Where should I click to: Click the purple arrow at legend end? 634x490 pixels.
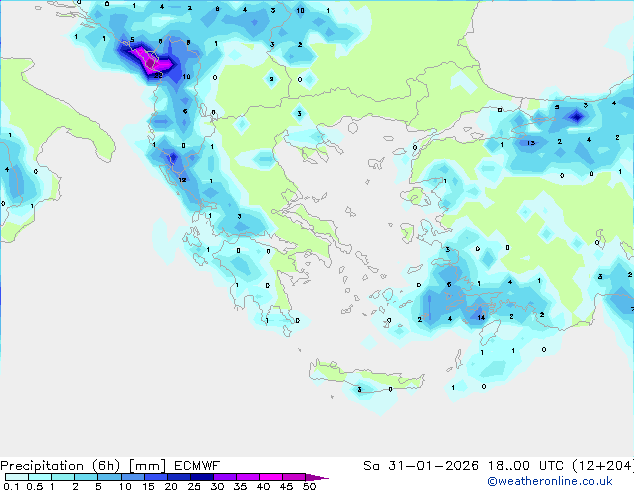coord(317,477)
